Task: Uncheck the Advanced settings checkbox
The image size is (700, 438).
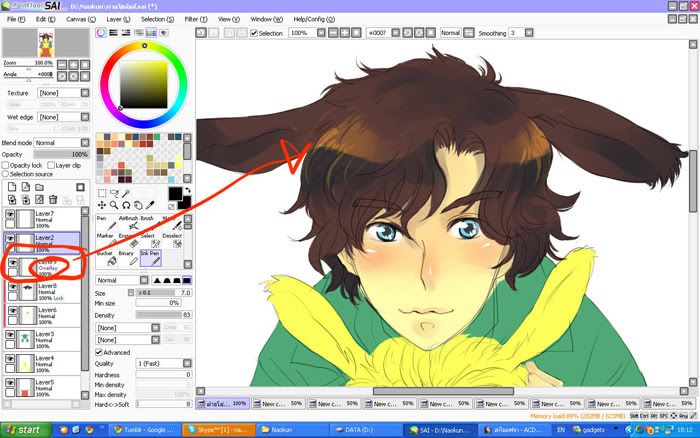Action: pos(99,352)
